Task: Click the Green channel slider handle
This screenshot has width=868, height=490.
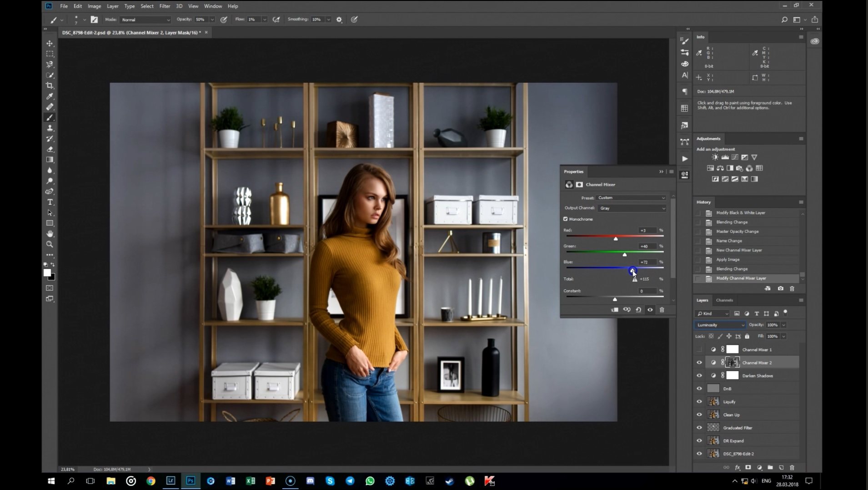Action: [625, 254]
